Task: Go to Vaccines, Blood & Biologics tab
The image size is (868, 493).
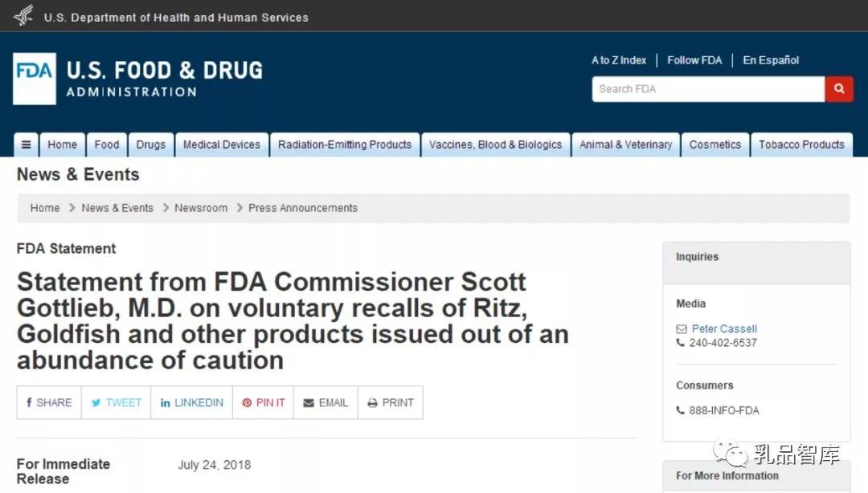Action: tap(495, 145)
